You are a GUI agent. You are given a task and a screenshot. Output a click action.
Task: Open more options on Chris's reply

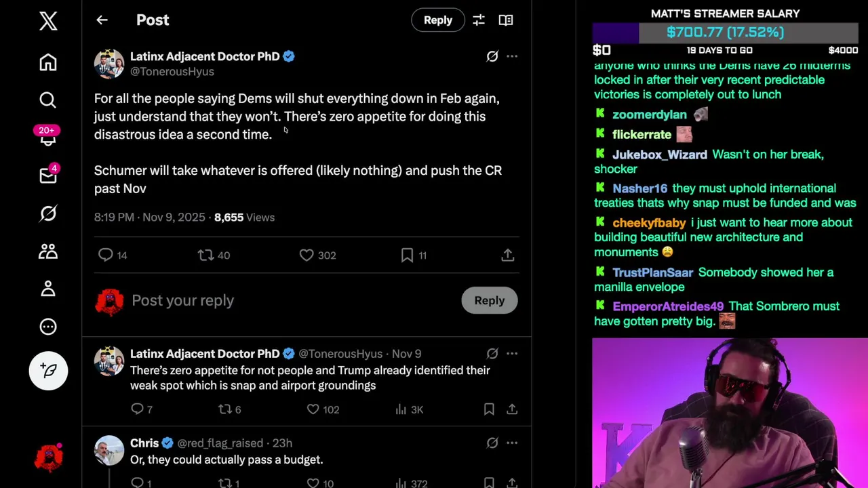512,443
